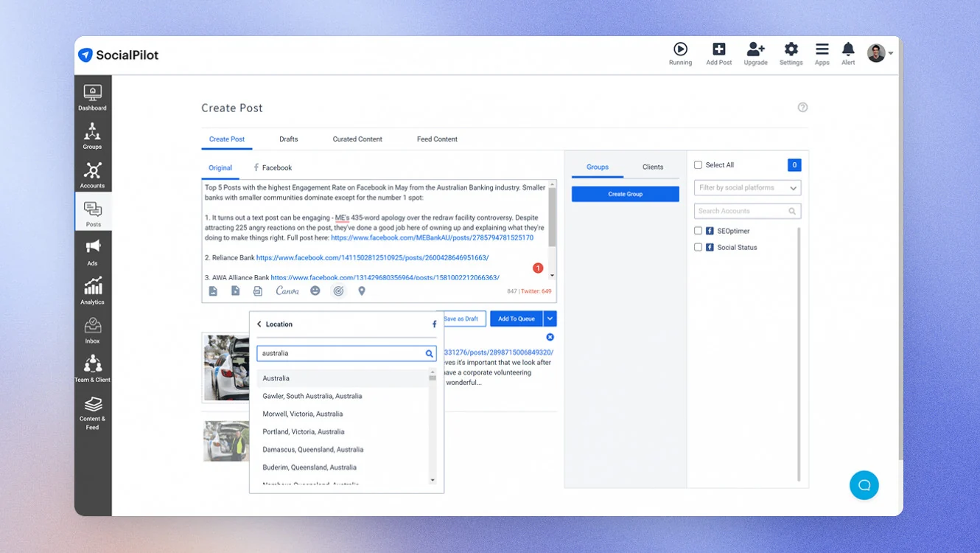The height and width of the screenshot is (553, 980).
Task: Check the Select All checkbox
Action: pyautogui.click(x=698, y=165)
